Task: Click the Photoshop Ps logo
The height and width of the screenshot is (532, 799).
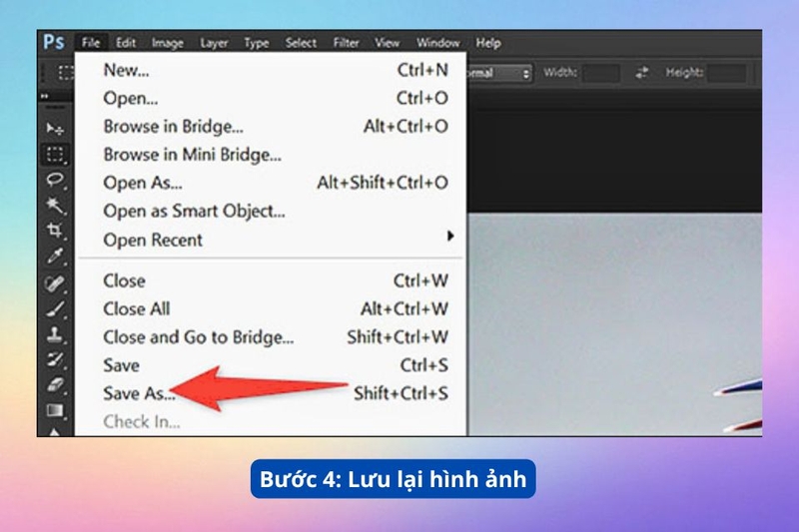Action: coord(54,42)
